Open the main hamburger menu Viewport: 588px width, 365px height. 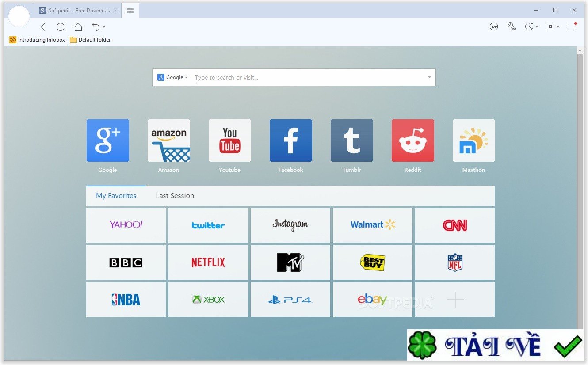(572, 27)
